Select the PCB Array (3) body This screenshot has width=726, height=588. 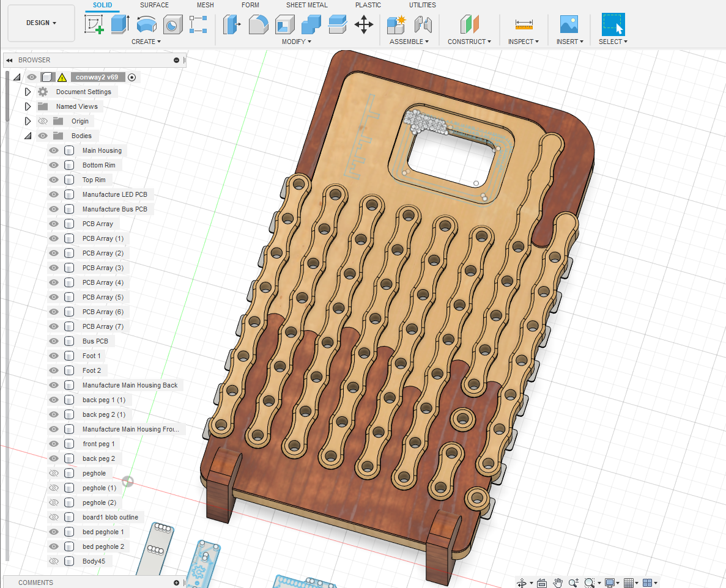[x=103, y=268]
